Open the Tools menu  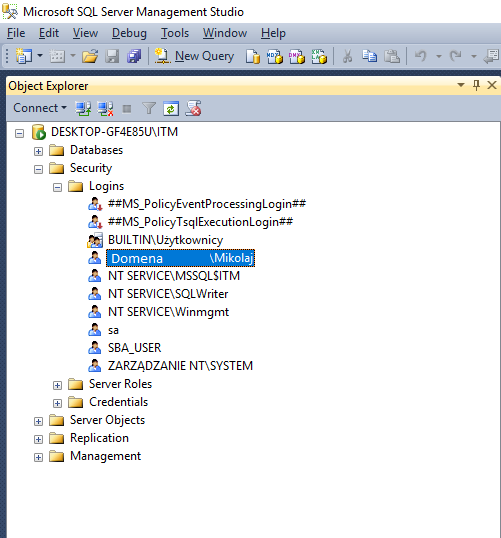[175, 33]
